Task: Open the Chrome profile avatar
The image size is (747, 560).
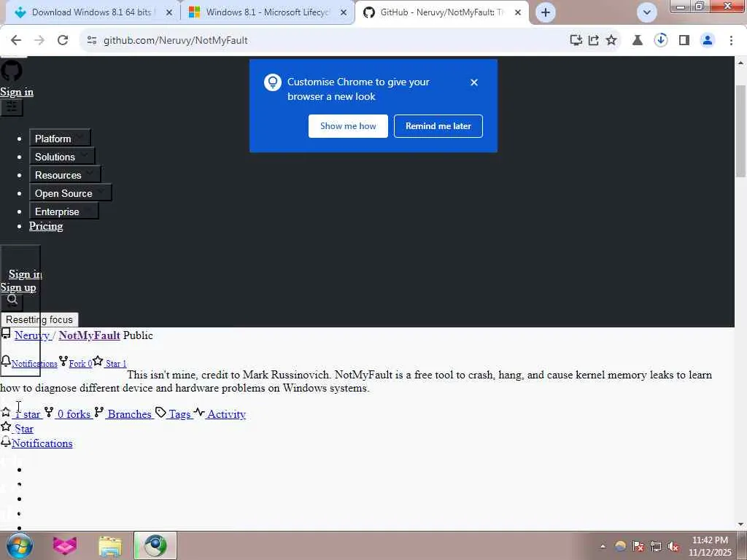Action: point(708,41)
